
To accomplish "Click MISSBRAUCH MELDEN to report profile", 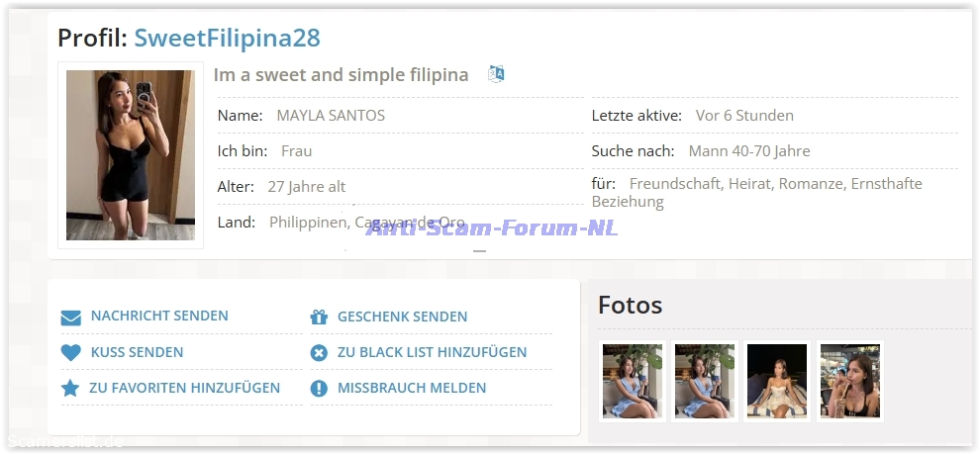I will click(x=412, y=388).
